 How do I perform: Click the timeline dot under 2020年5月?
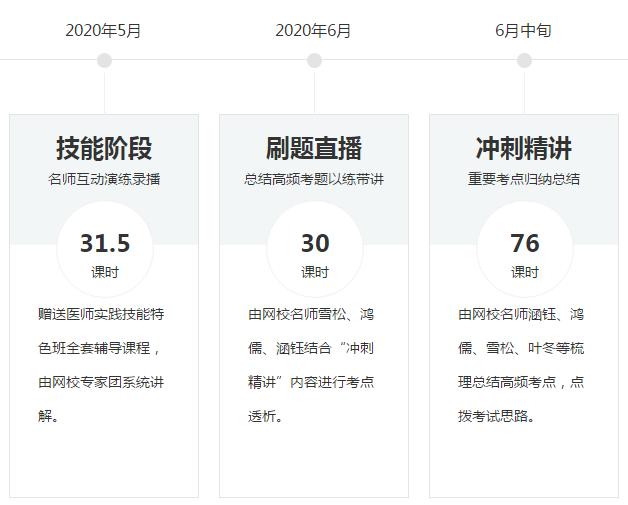pyautogui.click(x=104, y=61)
